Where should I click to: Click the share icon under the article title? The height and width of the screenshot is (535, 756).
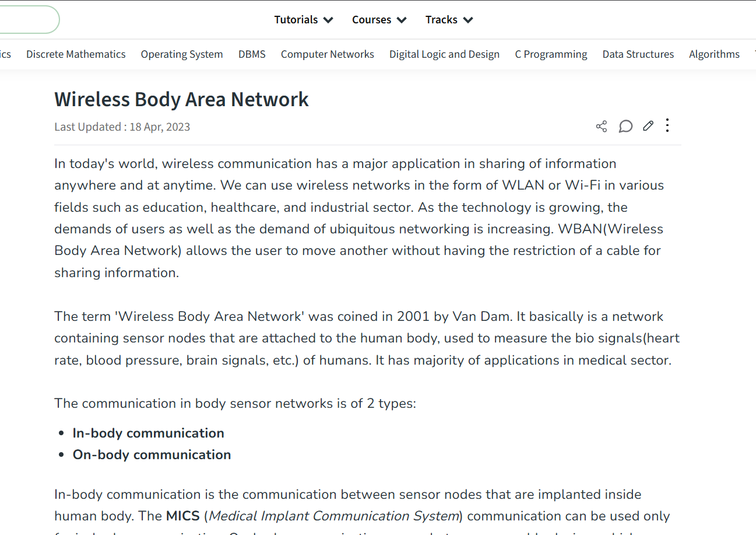click(x=602, y=126)
